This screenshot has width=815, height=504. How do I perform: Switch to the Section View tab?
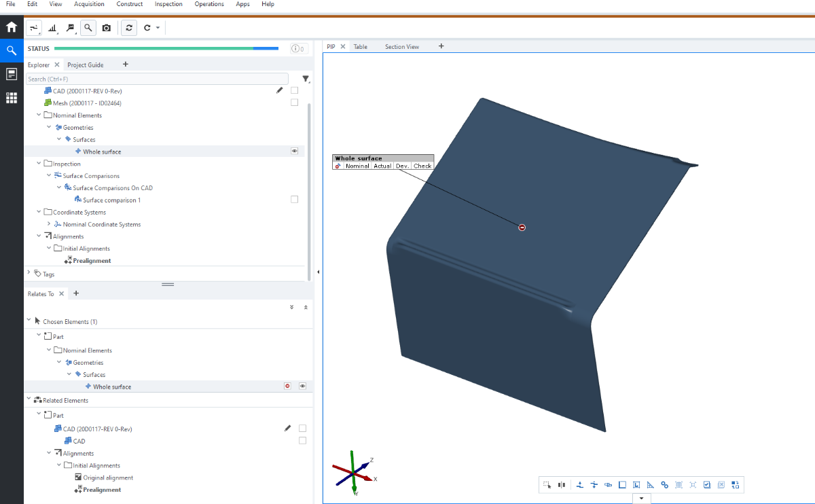pyautogui.click(x=401, y=47)
